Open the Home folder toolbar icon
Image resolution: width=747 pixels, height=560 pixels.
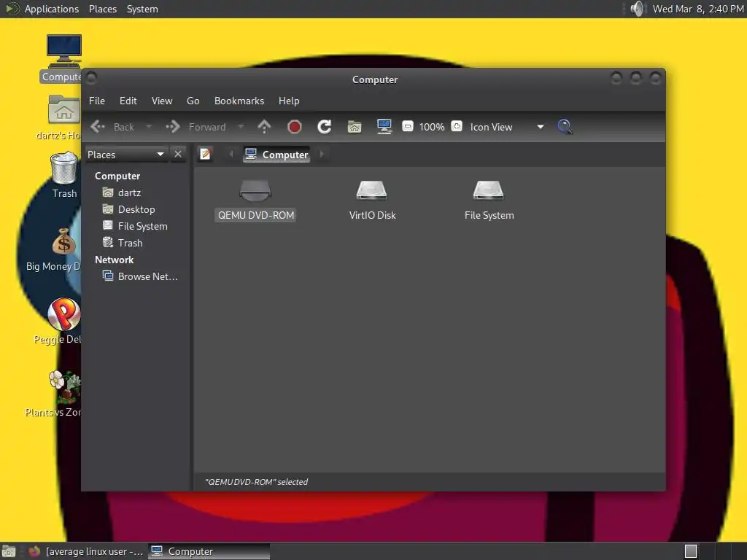(x=355, y=127)
